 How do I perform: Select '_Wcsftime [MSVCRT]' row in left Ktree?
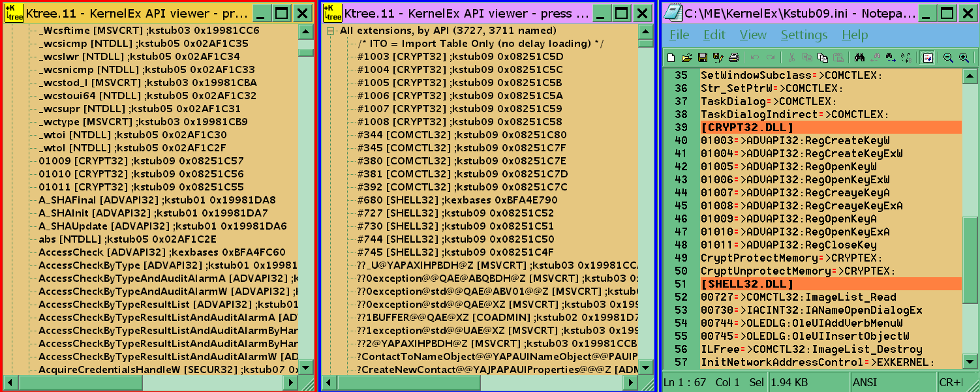click(x=149, y=31)
